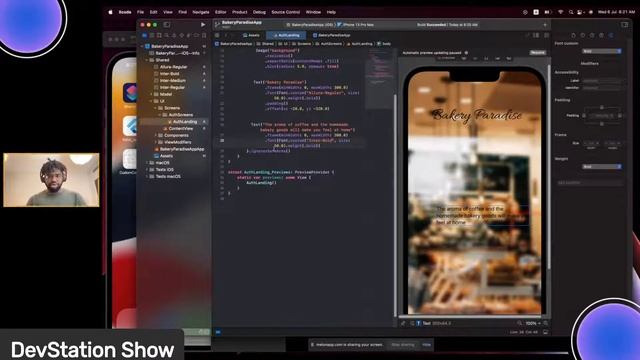Screen dimensions: 640x360
Task: Collapse the Screens folder
Action: pos(156,108)
